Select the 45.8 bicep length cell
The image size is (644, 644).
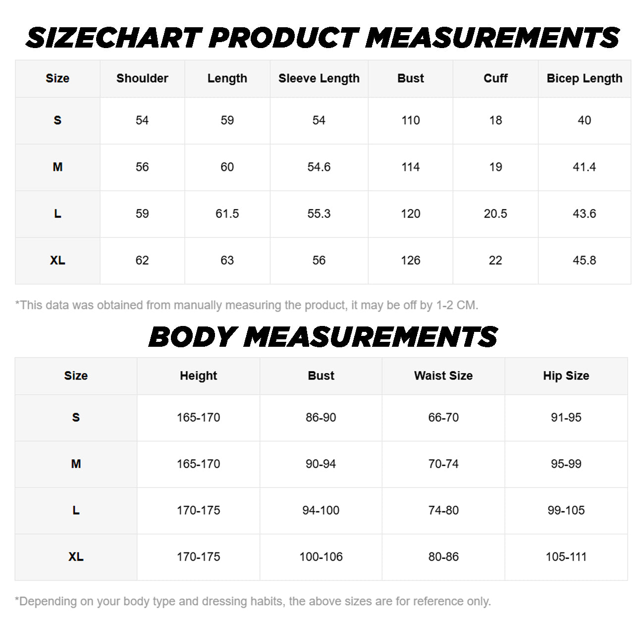click(x=584, y=260)
